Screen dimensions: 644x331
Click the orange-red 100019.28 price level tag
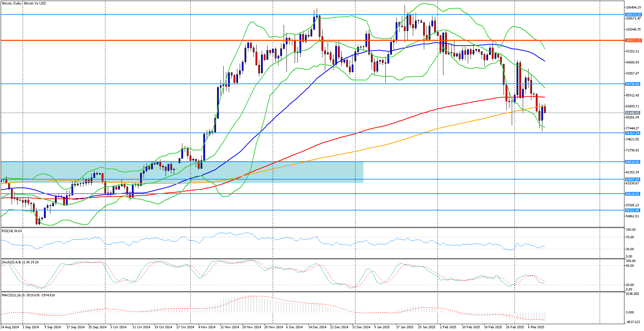(x=633, y=41)
